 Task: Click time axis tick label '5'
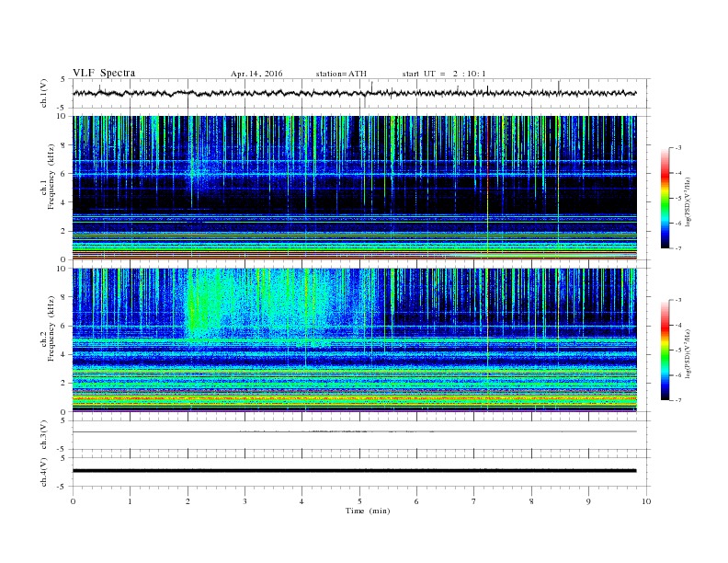(359, 501)
